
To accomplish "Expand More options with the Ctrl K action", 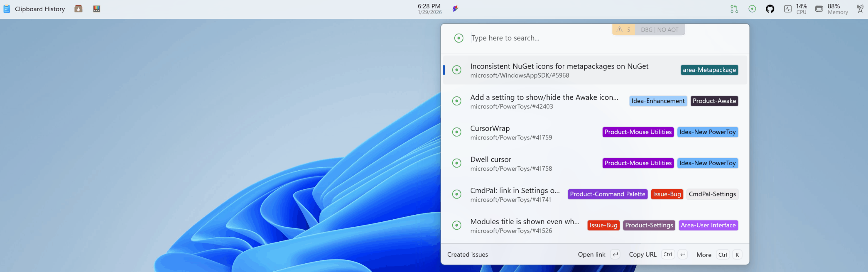I will pos(704,255).
